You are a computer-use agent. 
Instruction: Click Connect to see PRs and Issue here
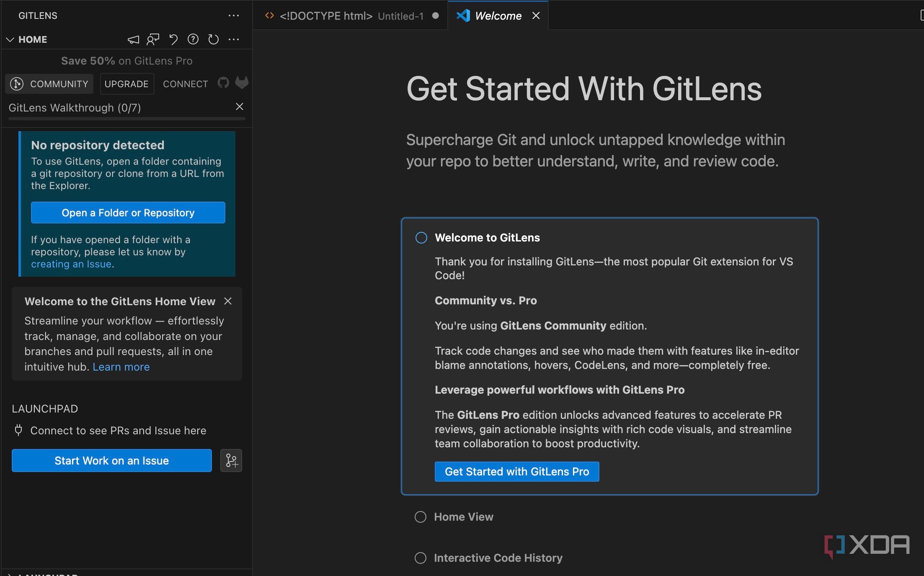point(118,431)
